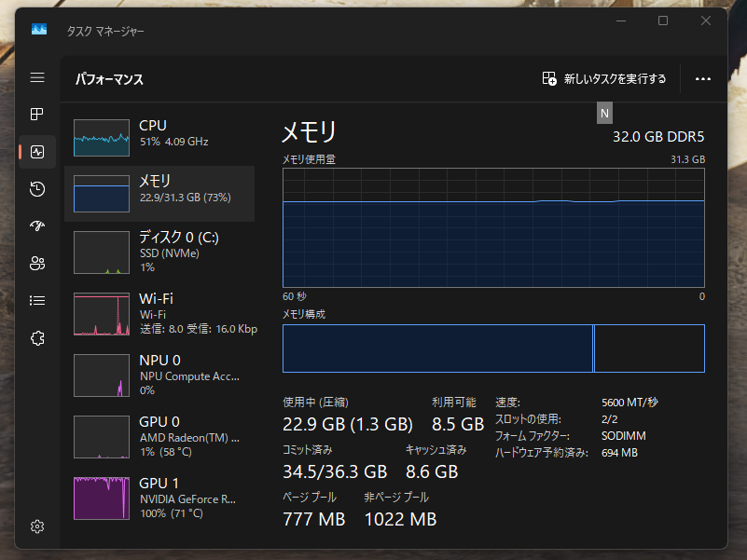Click the 22.9 GB (1.3 GB) in-use value

click(348, 424)
